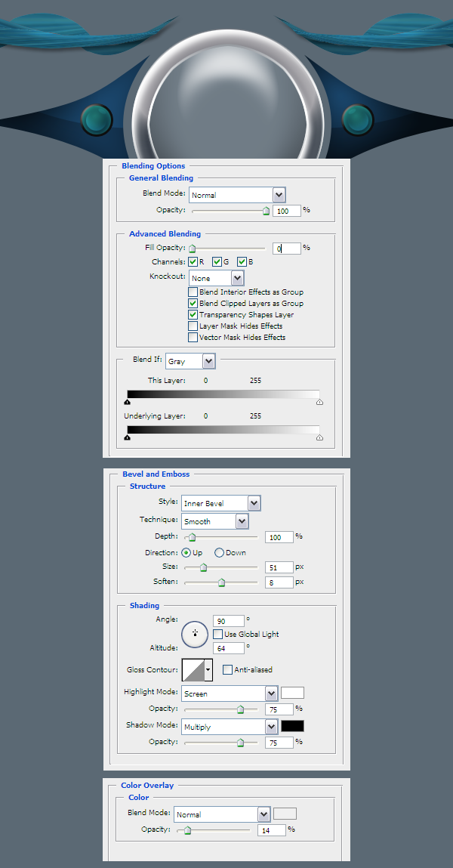453x868 pixels.
Task: Click the Size slider handle
Action: pos(203,567)
